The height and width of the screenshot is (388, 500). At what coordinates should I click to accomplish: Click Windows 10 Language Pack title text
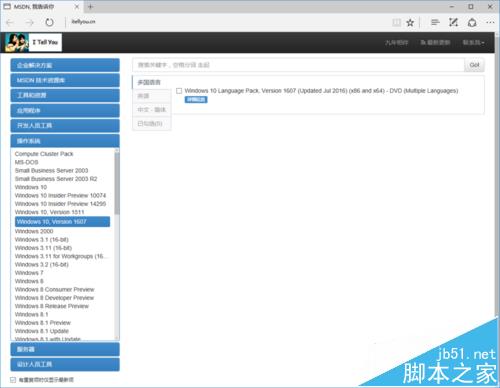[x=321, y=91]
